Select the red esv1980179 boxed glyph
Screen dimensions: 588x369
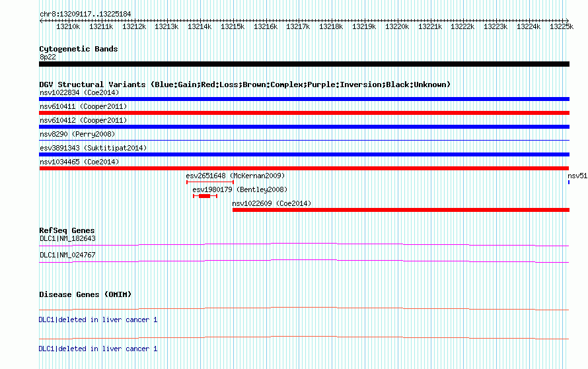(205, 196)
